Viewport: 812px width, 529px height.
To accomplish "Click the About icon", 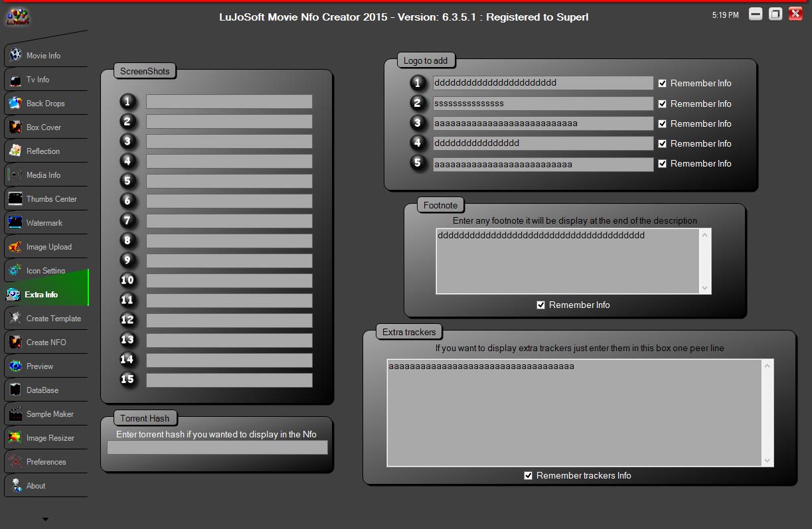I will [x=15, y=485].
